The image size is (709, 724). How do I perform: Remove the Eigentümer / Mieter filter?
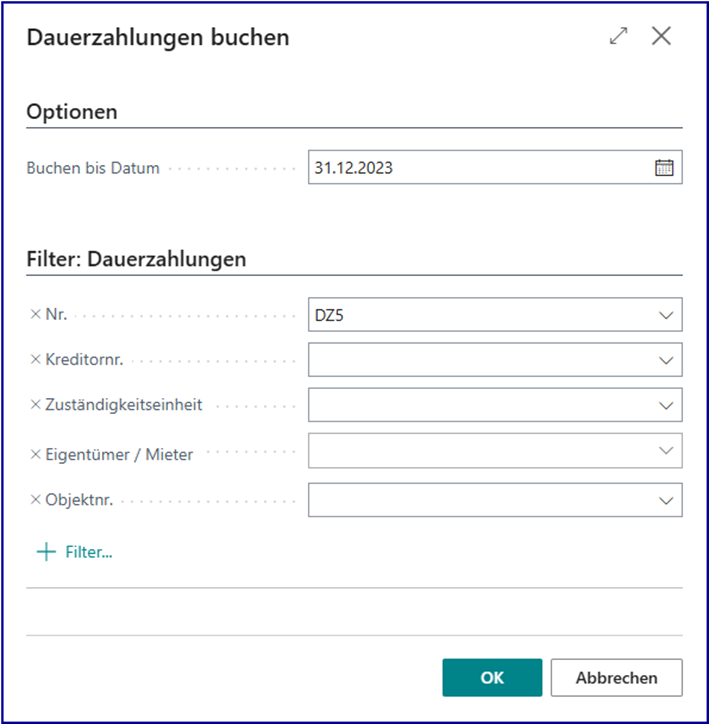pyautogui.click(x=36, y=453)
